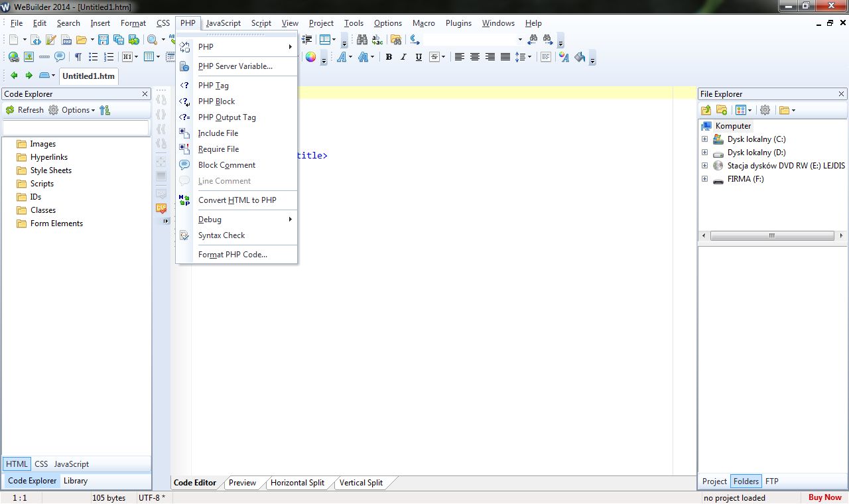Toggle Underline formatting

coord(419,57)
